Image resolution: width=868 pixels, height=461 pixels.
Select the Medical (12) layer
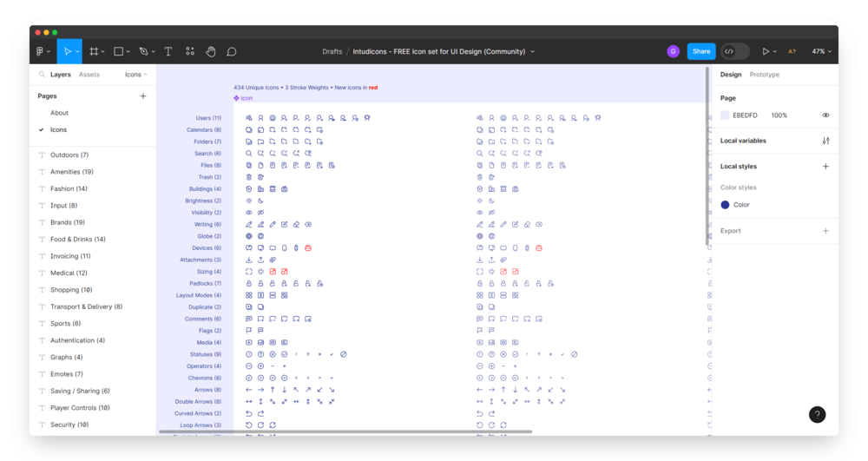pos(69,273)
